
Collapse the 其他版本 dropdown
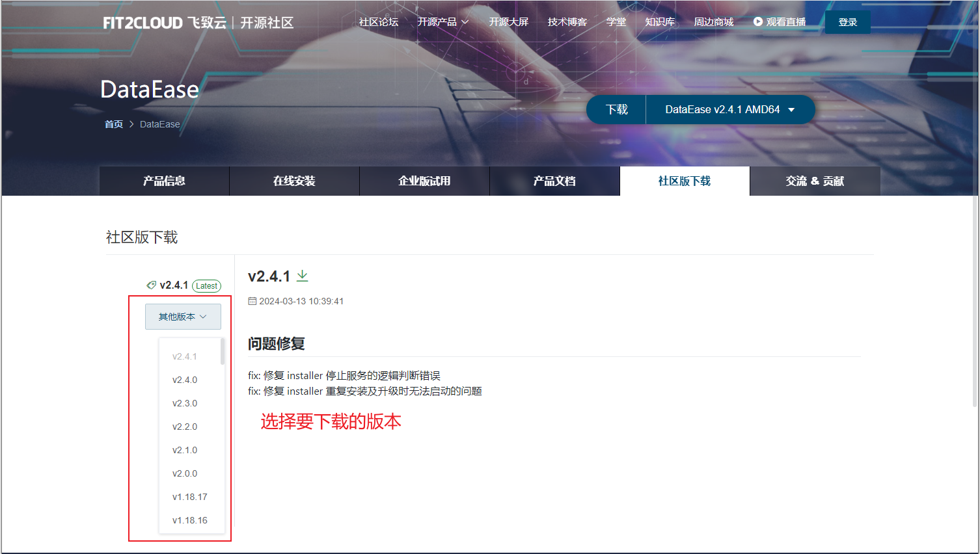point(183,317)
